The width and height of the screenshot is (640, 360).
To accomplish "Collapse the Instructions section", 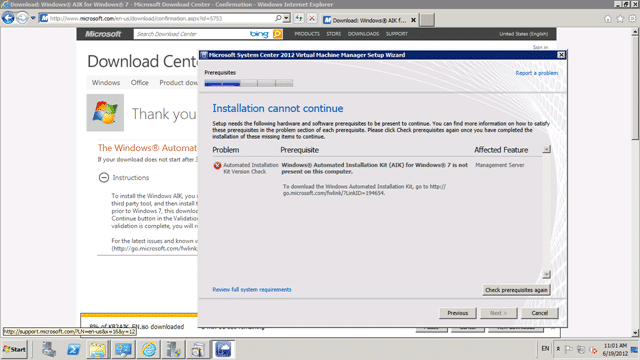I will (104, 178).
